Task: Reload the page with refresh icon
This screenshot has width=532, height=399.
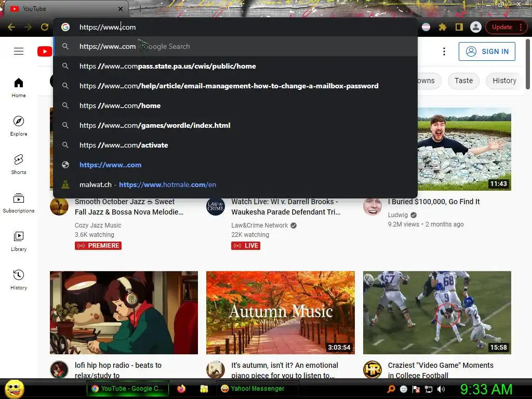Action: click(45, 27)
